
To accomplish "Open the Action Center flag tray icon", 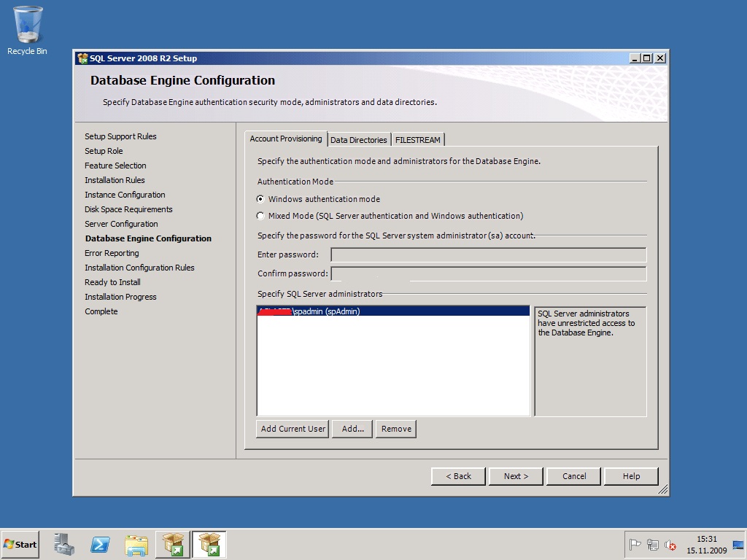I will pyautogui.click(x=635, y=544).
